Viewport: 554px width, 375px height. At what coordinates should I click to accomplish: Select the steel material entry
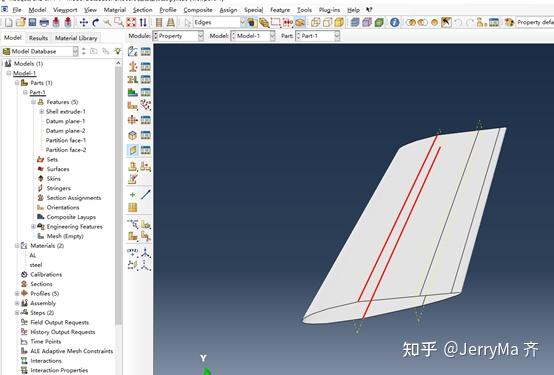point(36,265)
